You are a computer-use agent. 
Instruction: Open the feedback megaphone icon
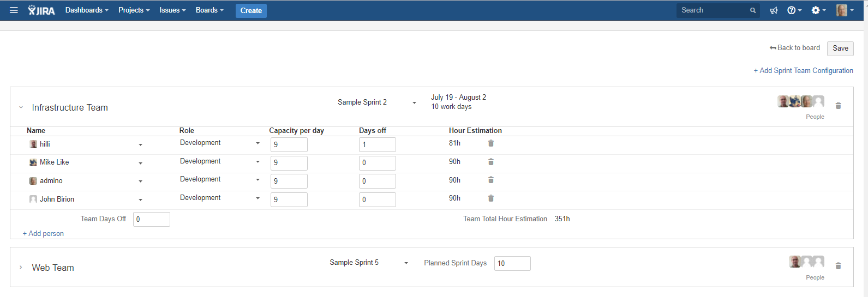[x=774, y=10]
